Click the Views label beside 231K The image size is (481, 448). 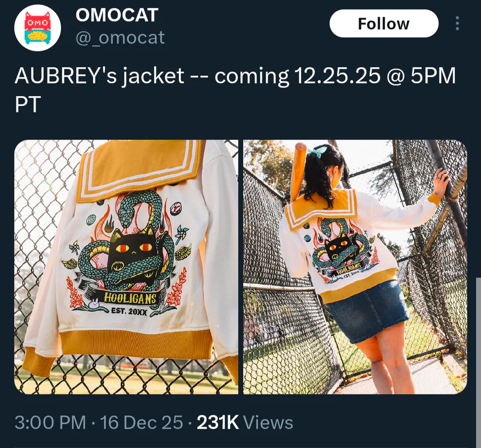[x=268, y=422]
